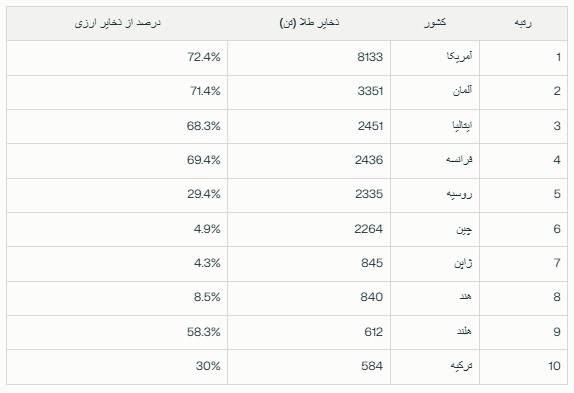Select the 29.4% percentage cell
This screenshot has height=393, width=574.
pyautogui.click(x=117, y=195)
